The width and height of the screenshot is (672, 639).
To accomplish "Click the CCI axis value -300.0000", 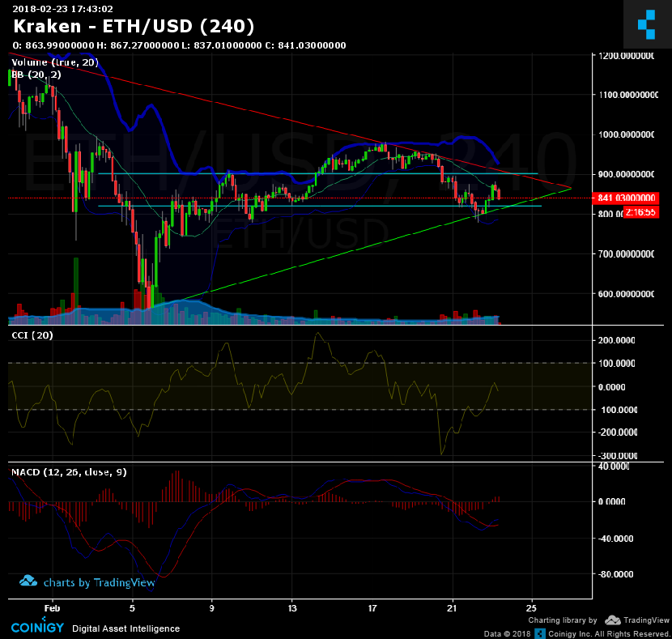I will [x=617, y=456].
